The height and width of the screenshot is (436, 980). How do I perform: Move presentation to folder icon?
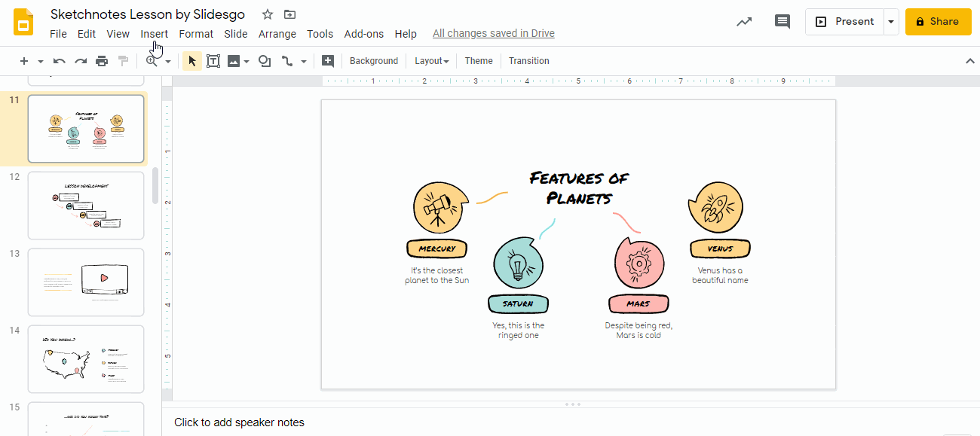pos(289,14)
